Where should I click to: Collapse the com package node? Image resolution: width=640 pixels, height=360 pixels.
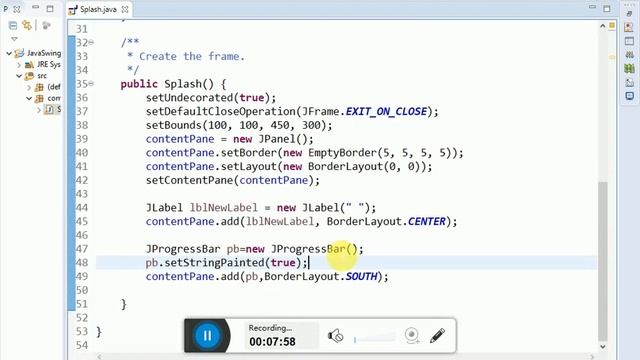click(29, 98)
